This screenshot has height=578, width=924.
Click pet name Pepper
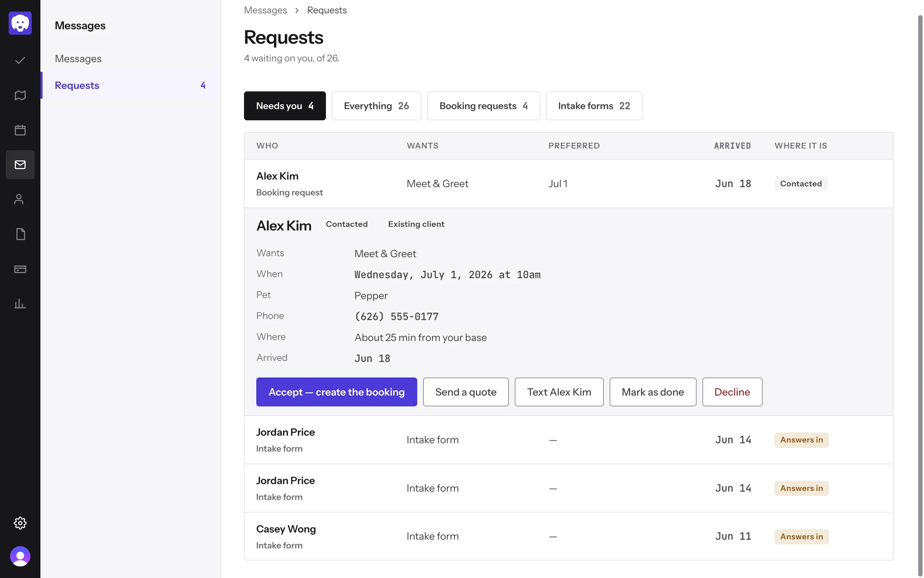371,296
